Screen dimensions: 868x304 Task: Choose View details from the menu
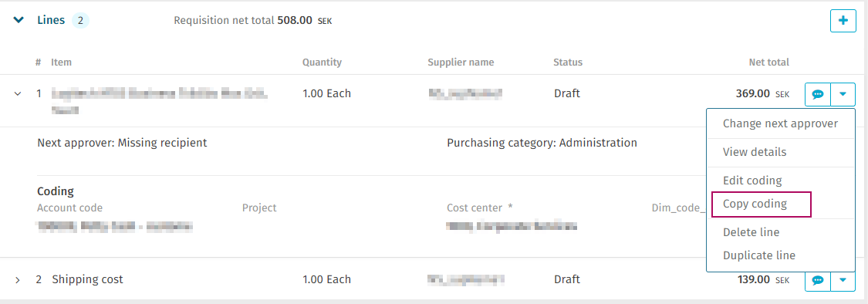(781, 152)
